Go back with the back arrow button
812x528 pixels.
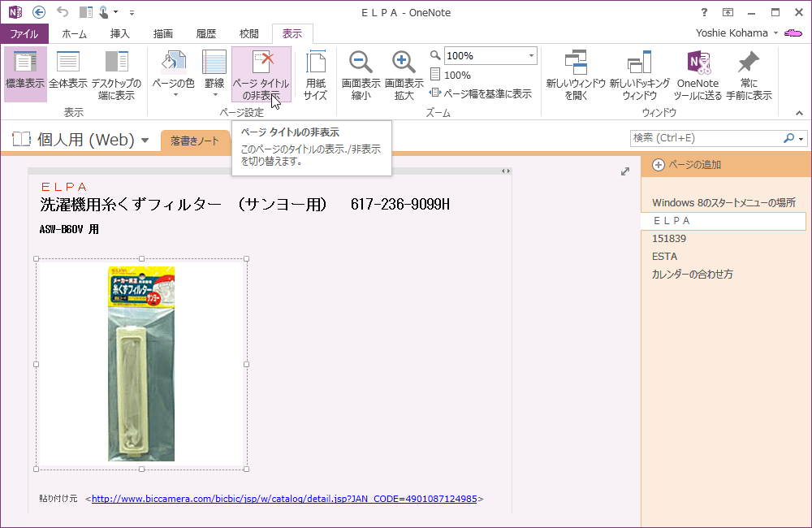[39, 12]
